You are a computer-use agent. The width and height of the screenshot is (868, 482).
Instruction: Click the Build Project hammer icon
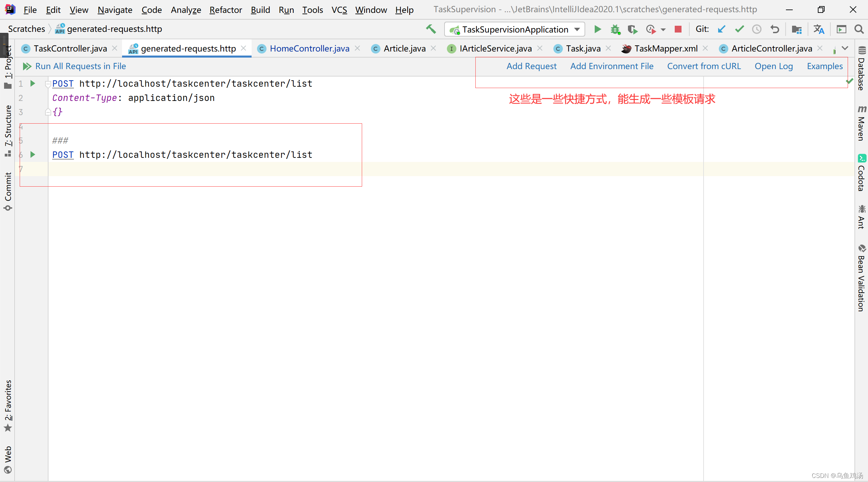click(x=431, y=29)
